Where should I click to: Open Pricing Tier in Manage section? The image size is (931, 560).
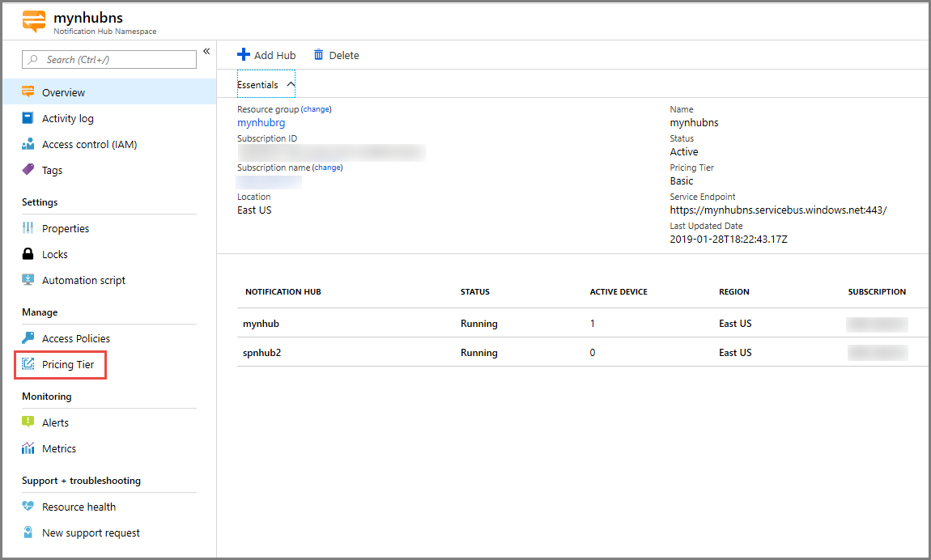coord(68,365)
